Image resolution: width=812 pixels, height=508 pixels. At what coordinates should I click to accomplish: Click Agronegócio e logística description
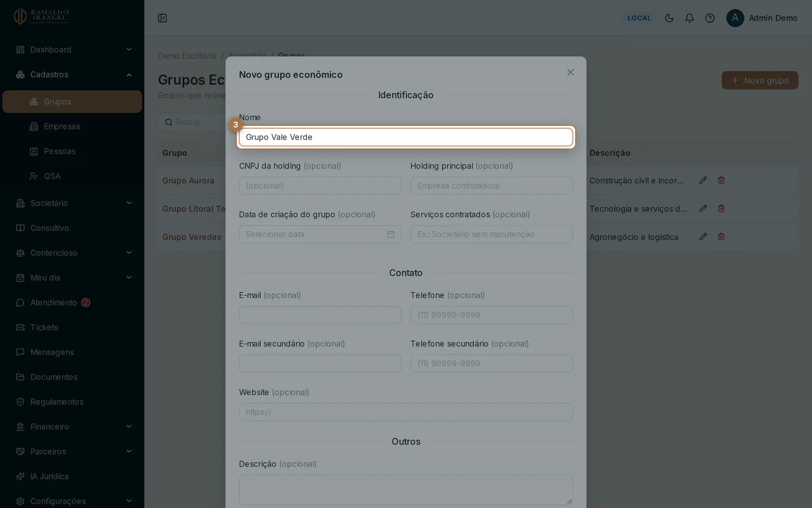click(634, 237)
